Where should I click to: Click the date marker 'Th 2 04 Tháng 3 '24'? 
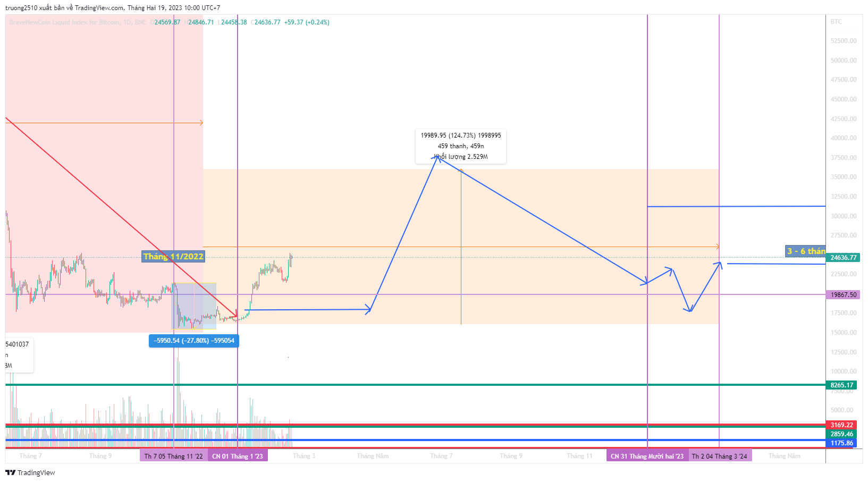coord(720,456)
